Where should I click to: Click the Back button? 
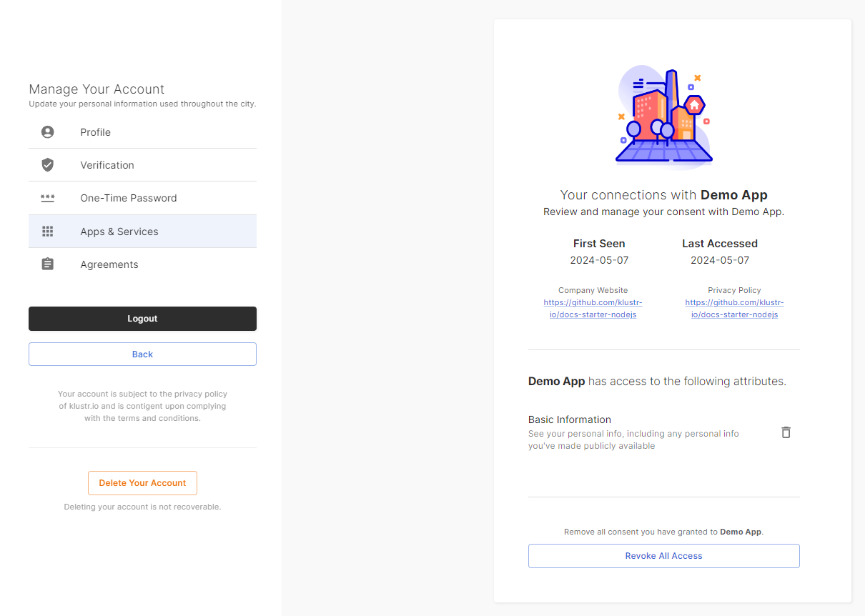(x=142, y=354)
